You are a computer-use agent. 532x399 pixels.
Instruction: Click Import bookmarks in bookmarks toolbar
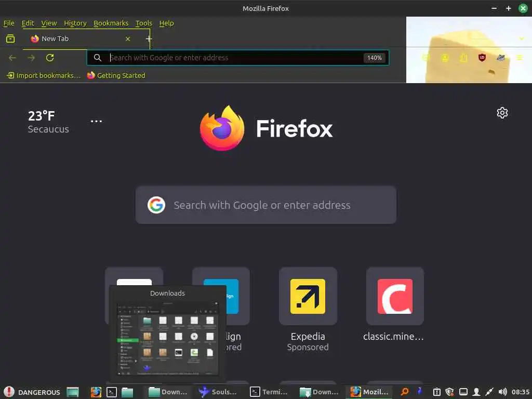point(44,75)
